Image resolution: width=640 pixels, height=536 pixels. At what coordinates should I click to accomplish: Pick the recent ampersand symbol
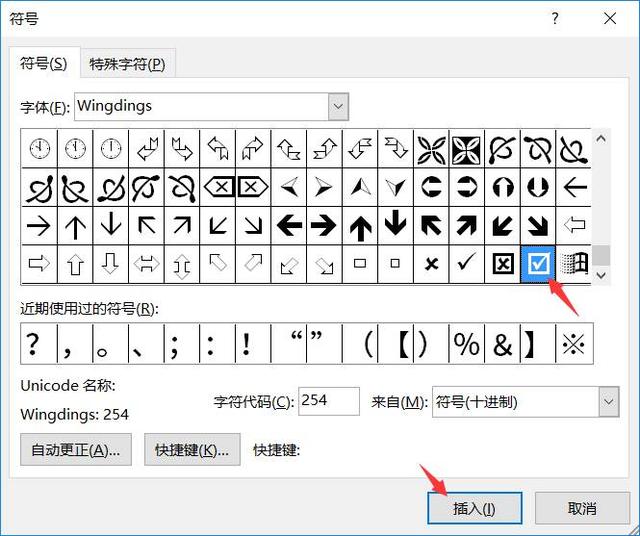click(x=502, y=344)
